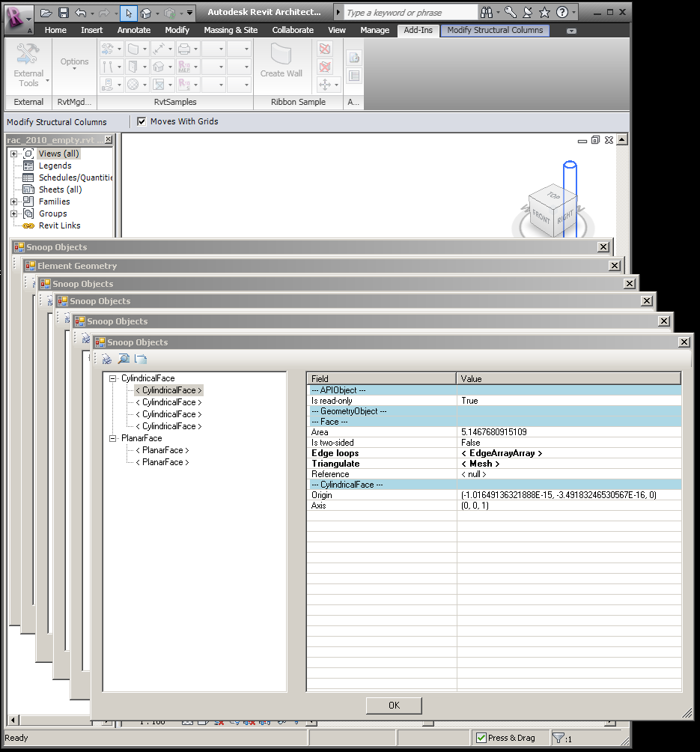Viewport: 700px width, 752px height.
Task: Click the bold Edge loops field row
Action: (335, 453)
